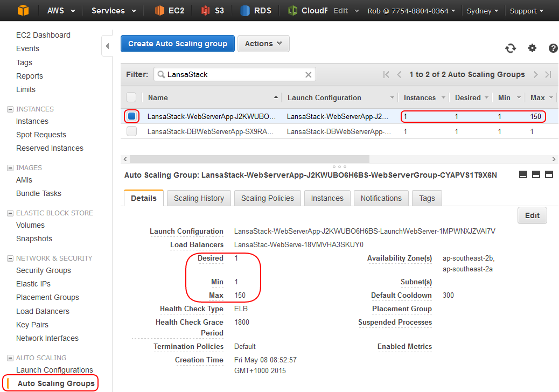Image resolution: width=559 pixels, height=392 pixels.
Task: Go to previous page of results
Action: pos(399,74)
